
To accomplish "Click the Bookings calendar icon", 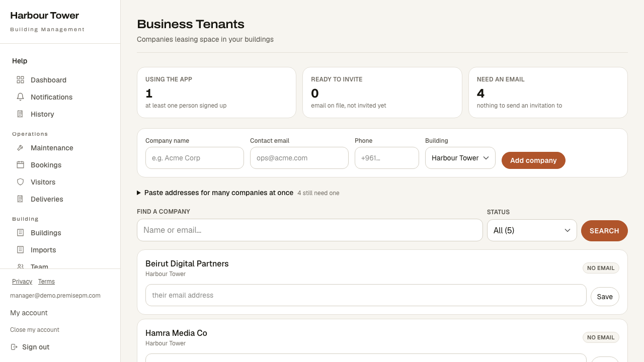I will click(x=20, y=165).
